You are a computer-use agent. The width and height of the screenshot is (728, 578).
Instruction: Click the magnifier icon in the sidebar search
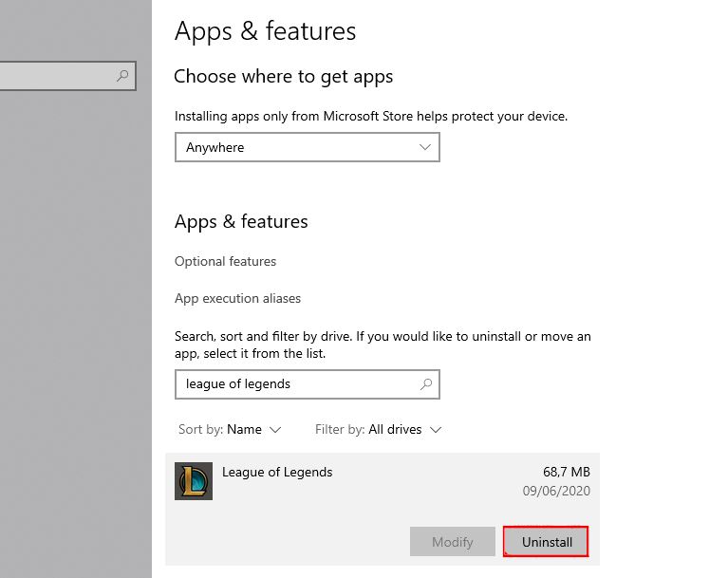point(122,76)
